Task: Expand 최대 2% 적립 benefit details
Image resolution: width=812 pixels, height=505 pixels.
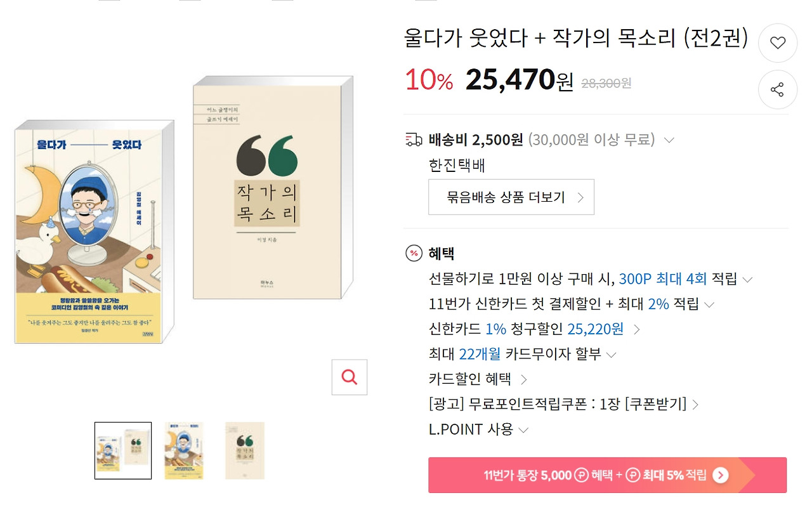Action: (x=709, y=304)
